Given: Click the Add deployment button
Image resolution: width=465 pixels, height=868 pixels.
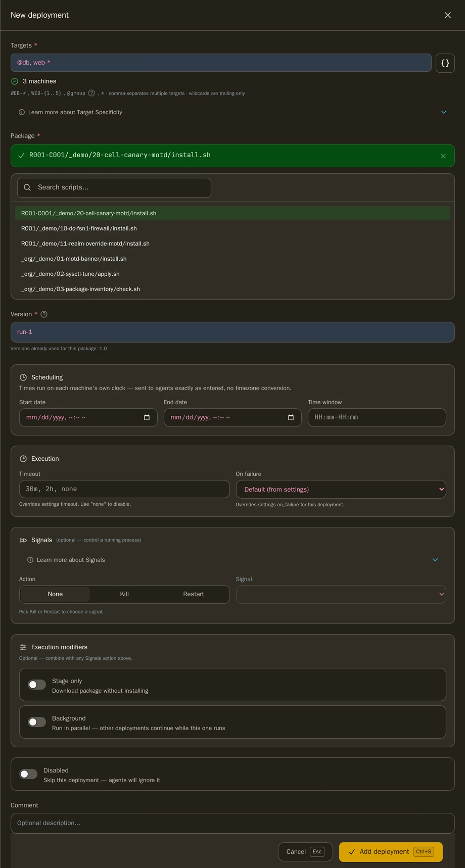Looking at the screenshot, I should (x=391, y=852).
